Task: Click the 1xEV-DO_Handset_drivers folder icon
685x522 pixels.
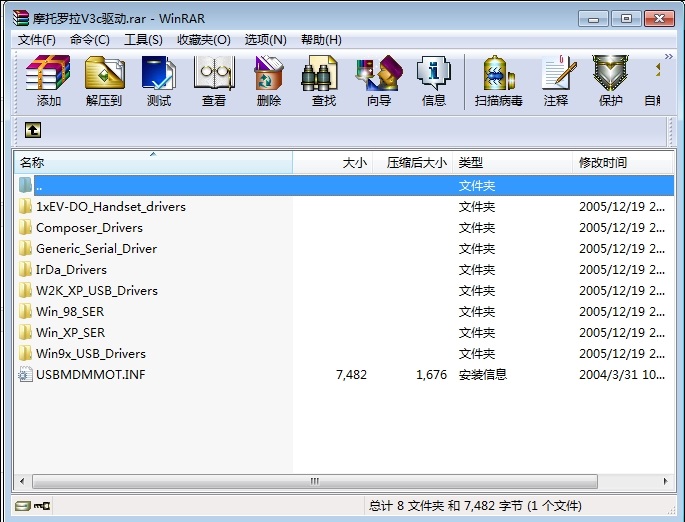Action: [x=25, y=206]
